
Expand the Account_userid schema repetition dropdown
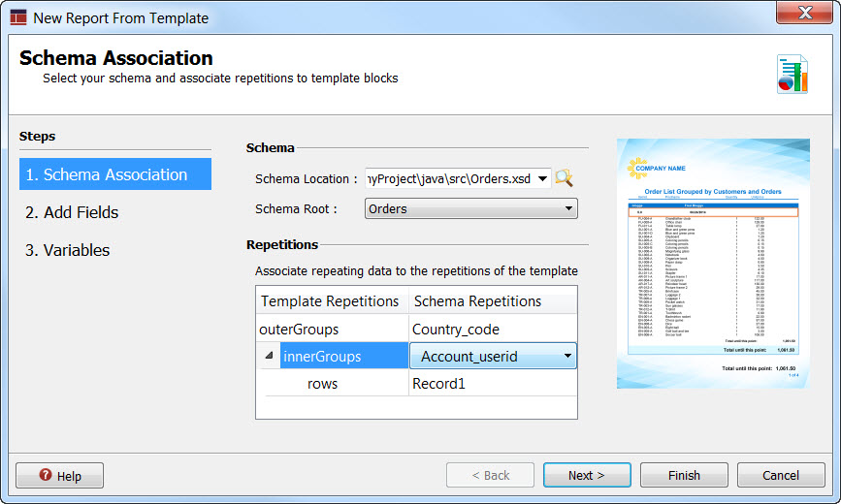[x=566, y=357]
